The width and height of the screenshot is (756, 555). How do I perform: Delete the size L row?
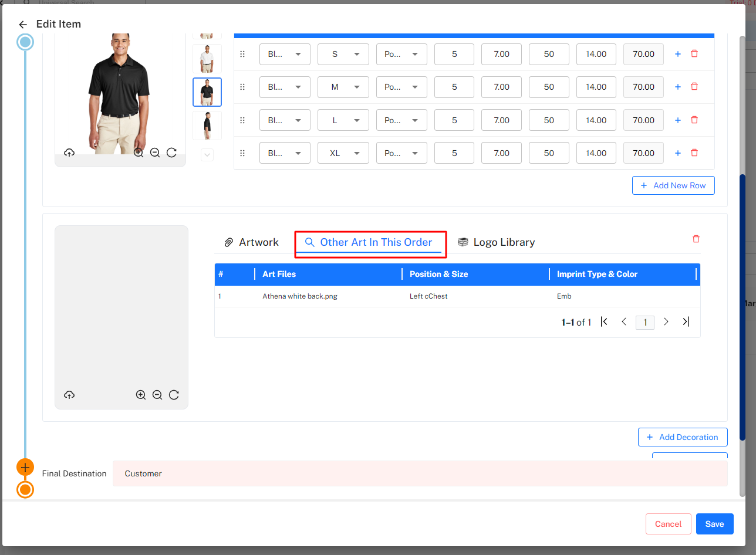point(694,120)
